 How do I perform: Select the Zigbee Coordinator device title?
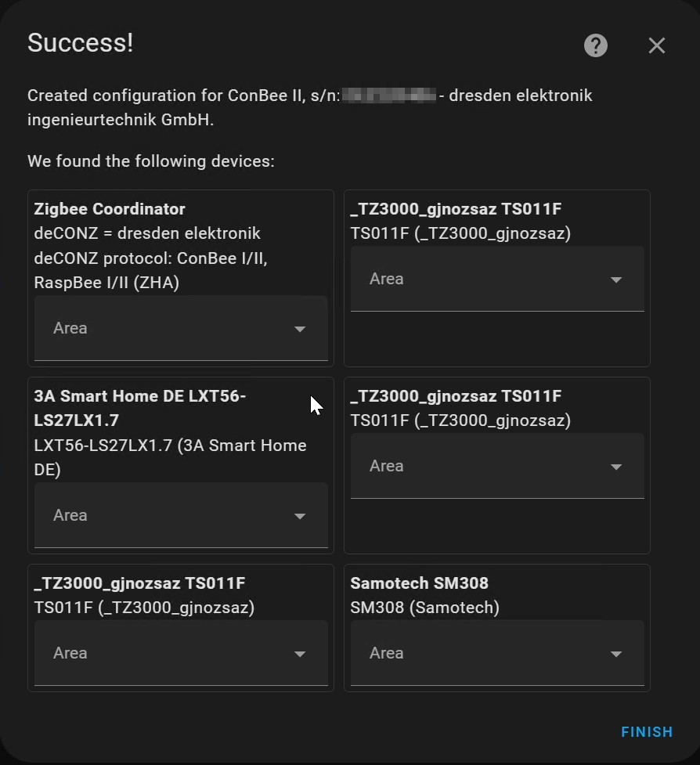tap(110, 209)
